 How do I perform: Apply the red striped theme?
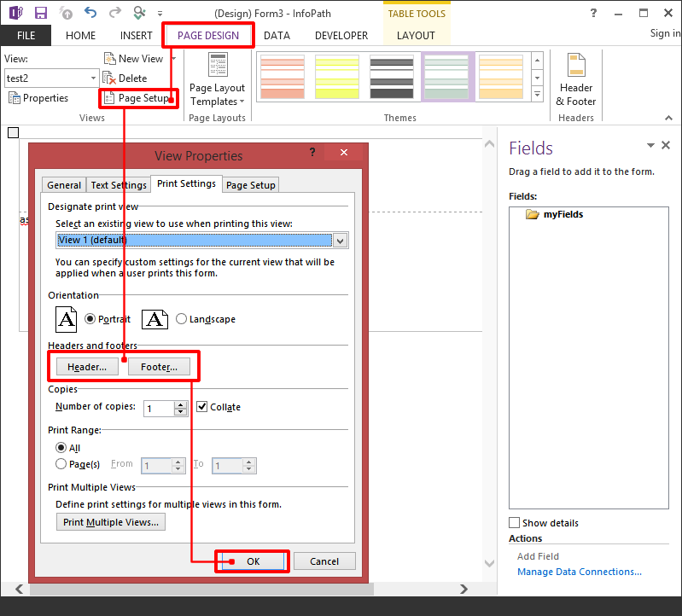[x=283, y=77]
